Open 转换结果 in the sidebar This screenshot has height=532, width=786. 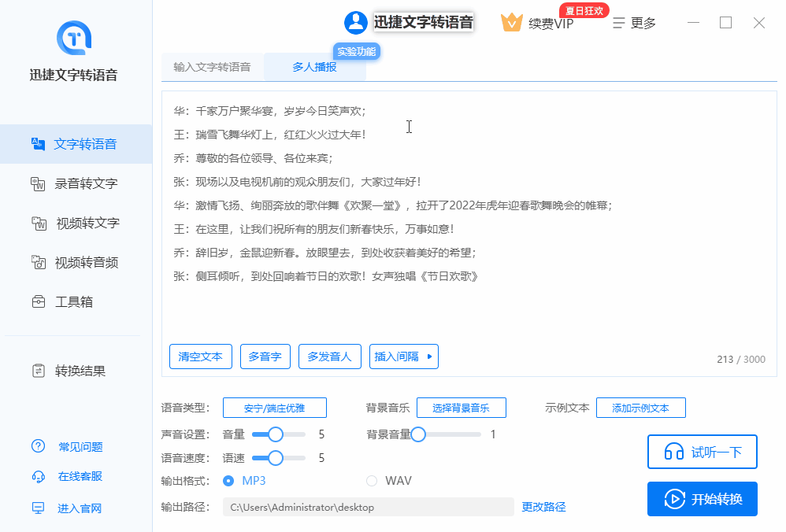coord(76,371)
